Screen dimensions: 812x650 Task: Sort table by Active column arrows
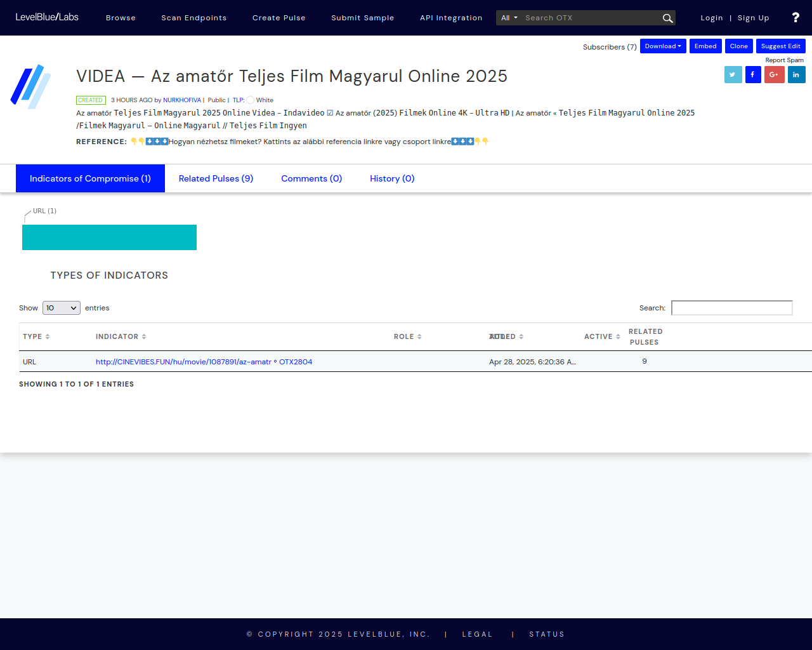click(x=618, y=336)
